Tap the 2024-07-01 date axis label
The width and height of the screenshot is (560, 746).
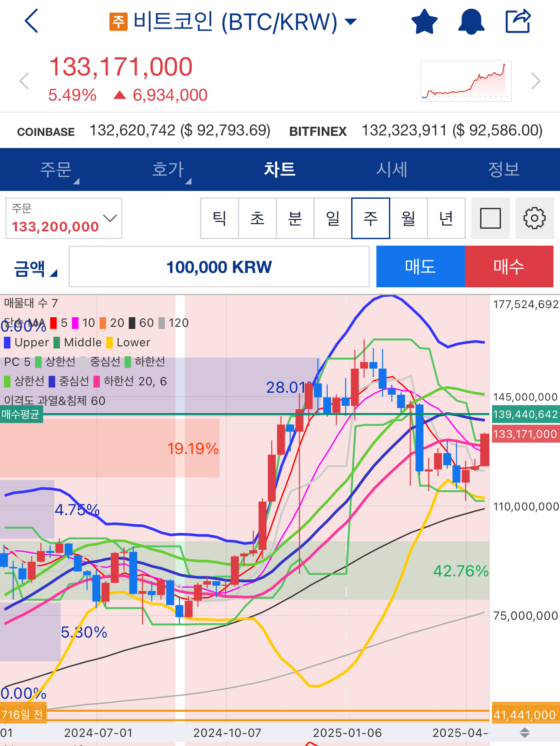99,733
